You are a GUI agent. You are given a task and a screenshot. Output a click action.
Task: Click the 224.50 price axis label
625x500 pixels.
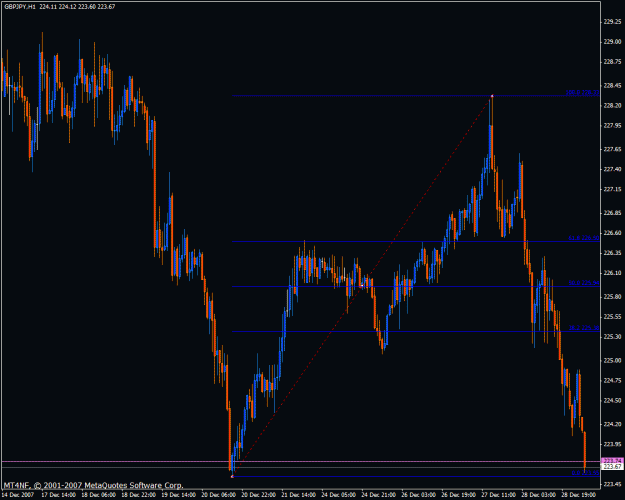612,400
